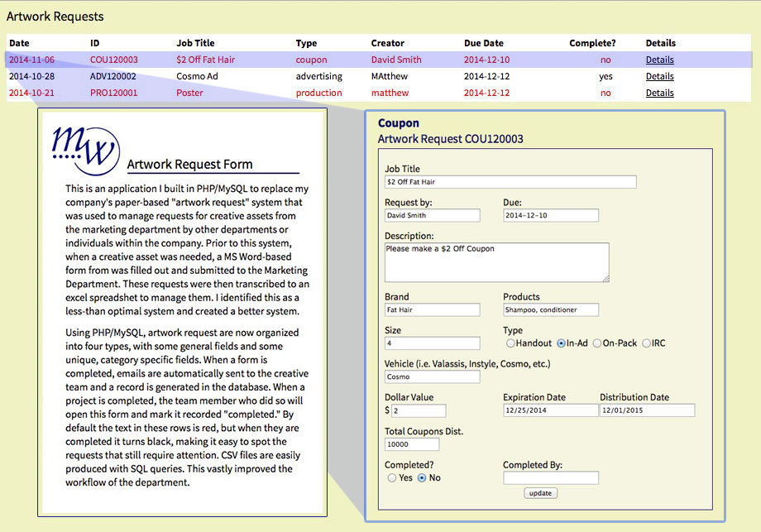Click the Complete? column header
The width and height of the screenshot is (761, 532).
click(x=592, y=43)
